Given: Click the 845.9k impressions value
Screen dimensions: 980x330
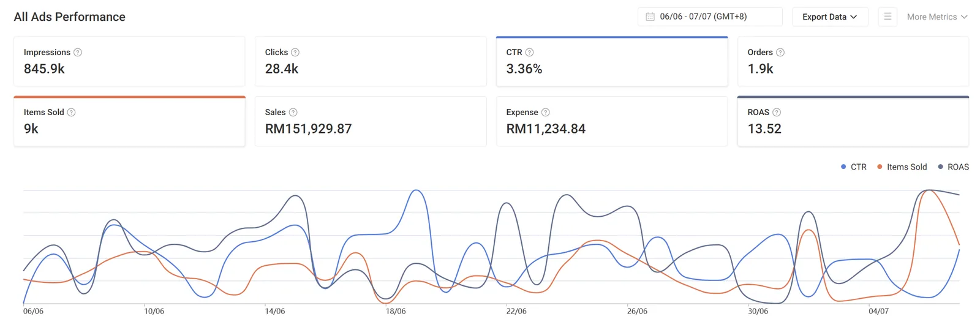Looking at the screenshot, I should pyautogui.click(x=44, y=69).
